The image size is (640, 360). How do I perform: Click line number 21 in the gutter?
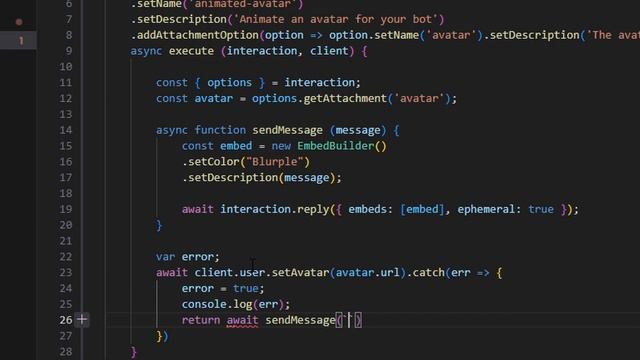66,241
